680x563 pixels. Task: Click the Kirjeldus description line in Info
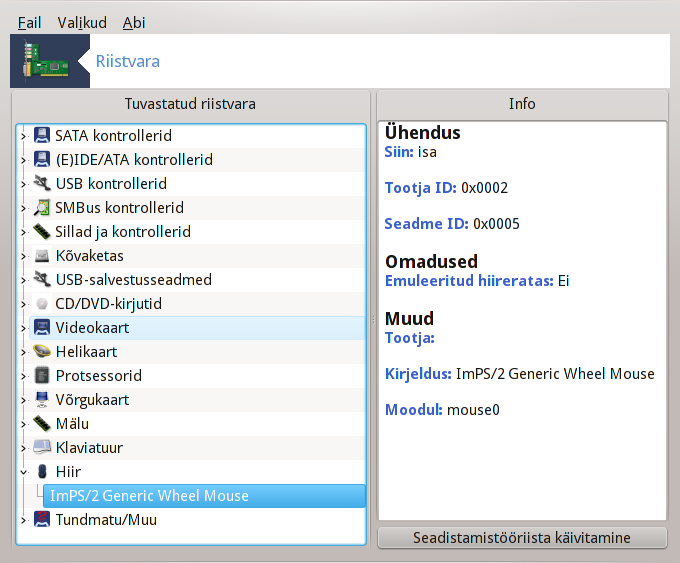click(520, 374)
